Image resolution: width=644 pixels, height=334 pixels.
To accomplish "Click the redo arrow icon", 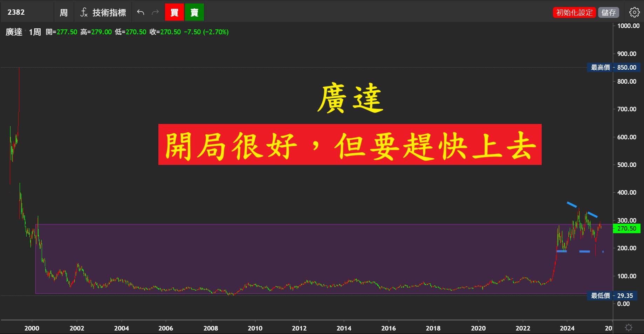I will (155, 13).
